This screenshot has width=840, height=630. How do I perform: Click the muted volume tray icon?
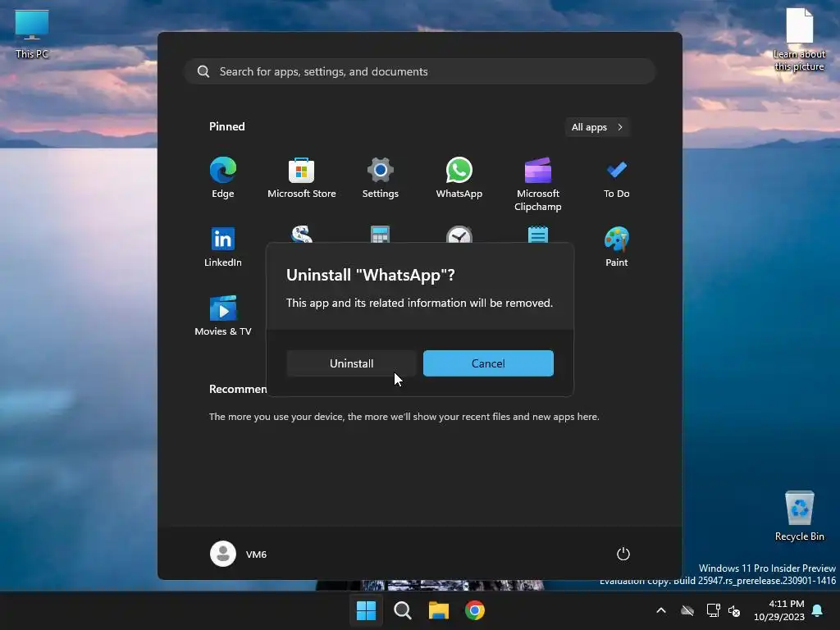(x=734, y=610)
